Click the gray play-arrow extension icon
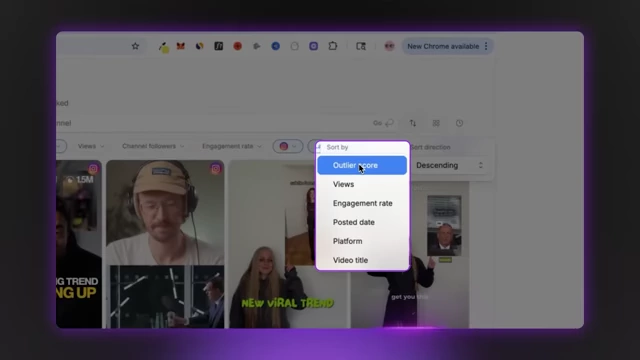The height and width of the screenshot is (360, 640). pyautogui.click(x=256, y=46)
